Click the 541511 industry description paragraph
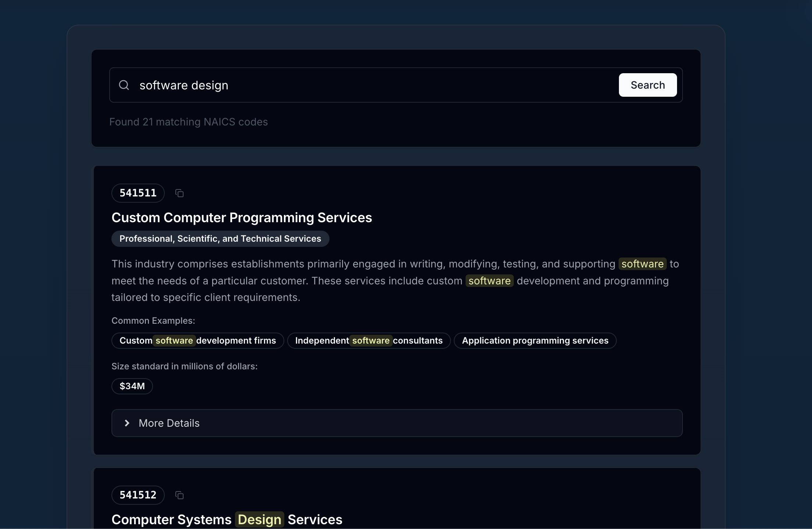This screenshot has height=529, width=812. [395, 281]
